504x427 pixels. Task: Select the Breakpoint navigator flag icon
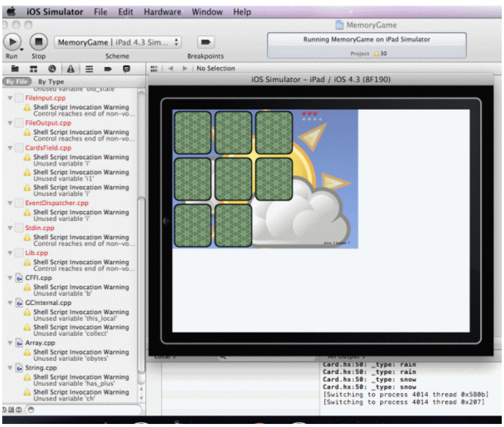tap(108, 69)
